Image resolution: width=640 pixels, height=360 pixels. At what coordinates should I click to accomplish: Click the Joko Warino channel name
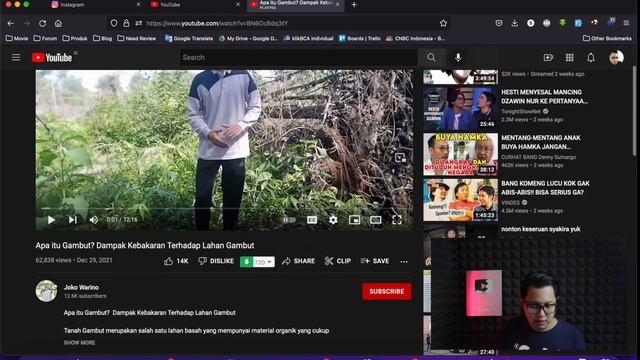81,287
